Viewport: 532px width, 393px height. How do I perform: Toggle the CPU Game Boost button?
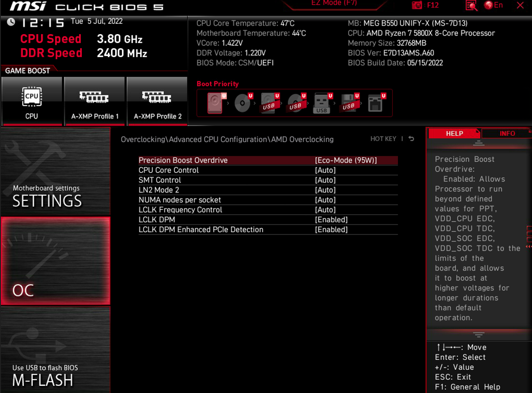point(31,101)
